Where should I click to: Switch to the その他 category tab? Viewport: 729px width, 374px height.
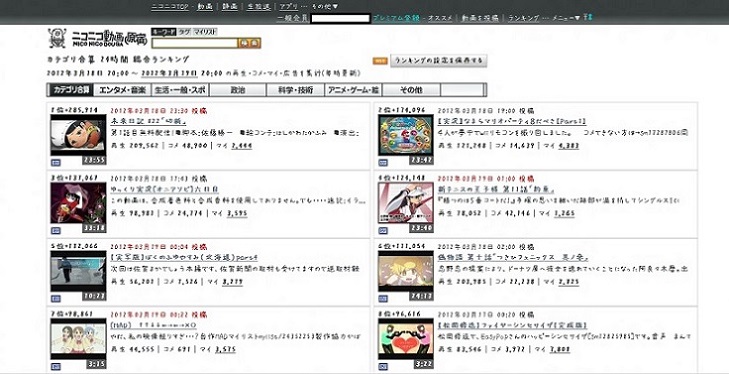411,90
